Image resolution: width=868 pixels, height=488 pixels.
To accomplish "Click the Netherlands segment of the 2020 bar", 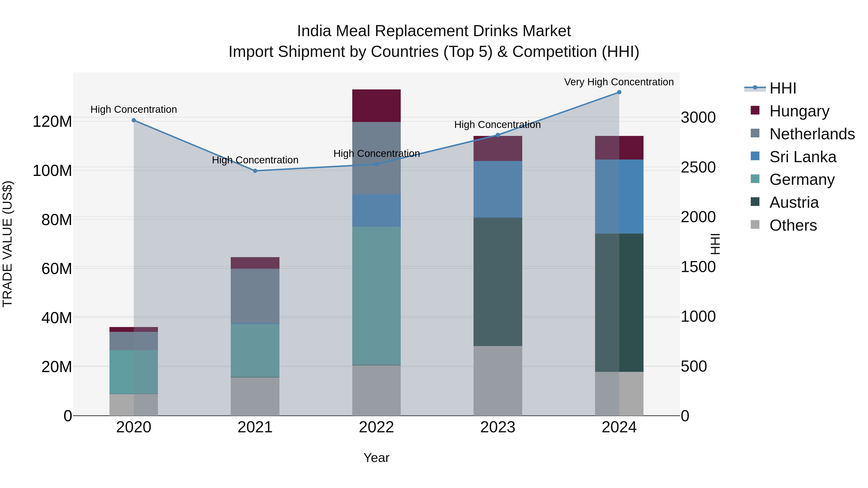I will (134, 341).
